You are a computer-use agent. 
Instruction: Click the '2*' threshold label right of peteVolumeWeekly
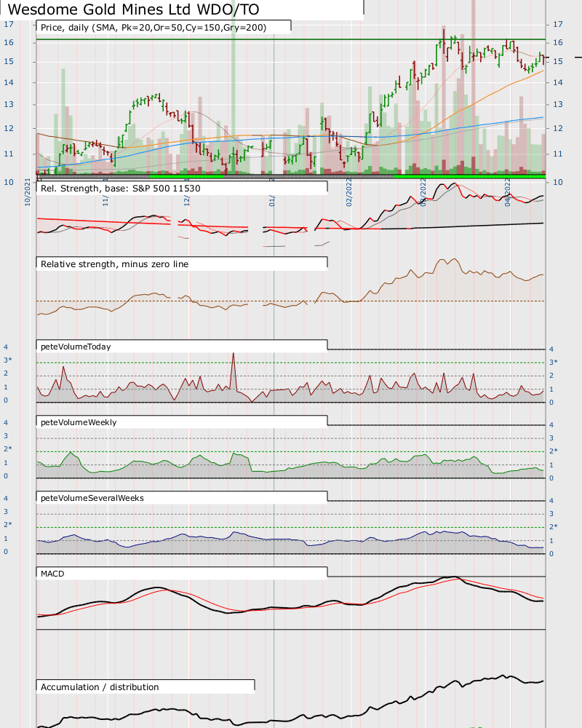point(553,451)
